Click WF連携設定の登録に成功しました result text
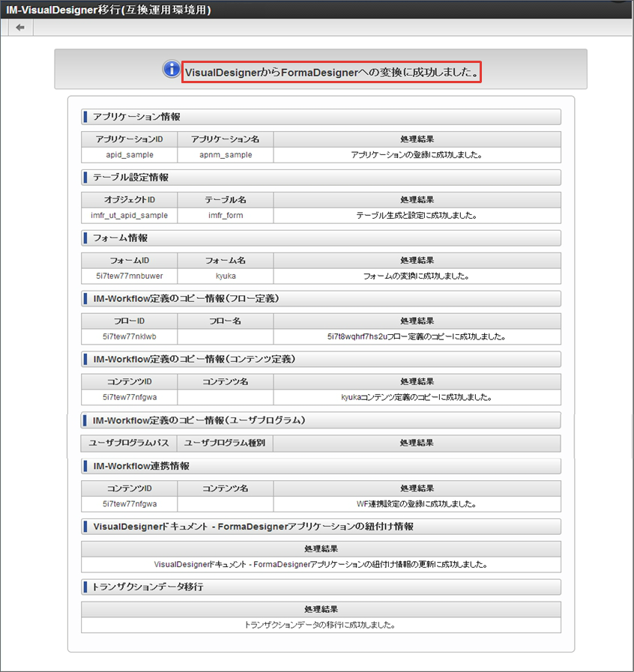 click(417, 504)
